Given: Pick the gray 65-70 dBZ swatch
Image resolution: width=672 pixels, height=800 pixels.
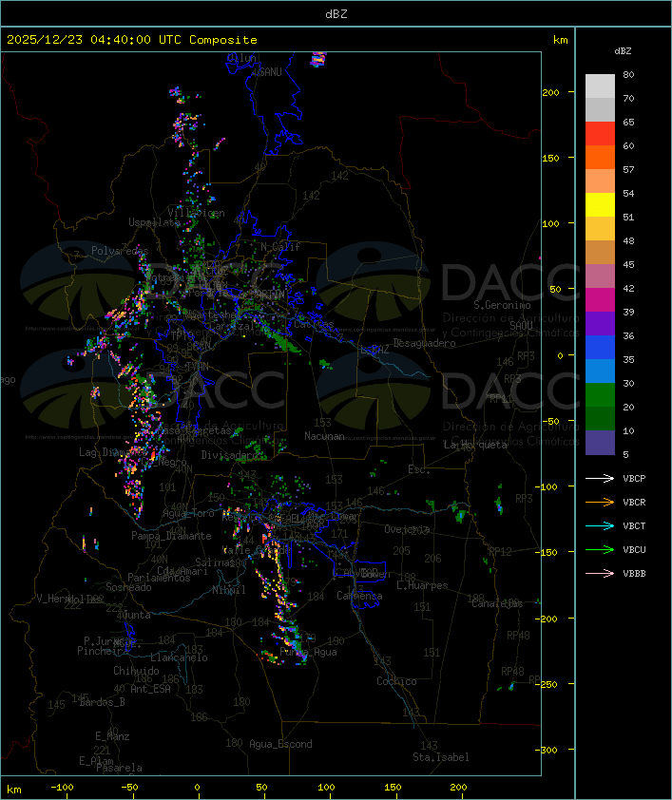Looking at the screenshot, I should [x=600, y=109].
